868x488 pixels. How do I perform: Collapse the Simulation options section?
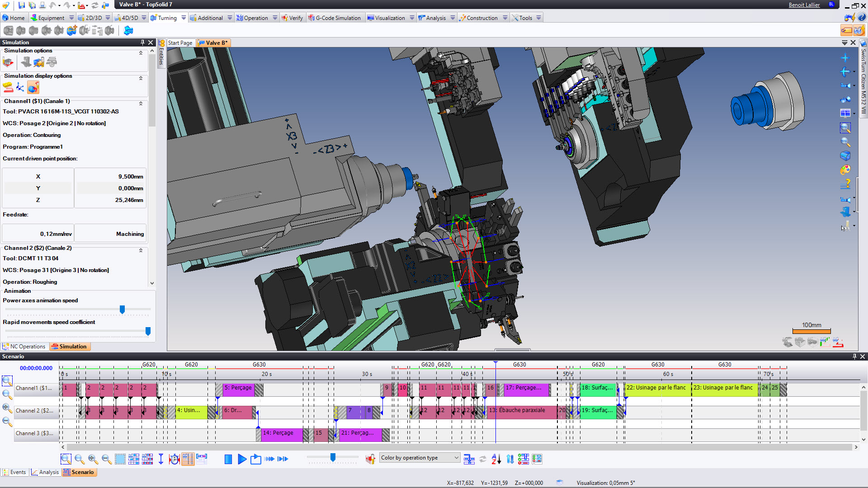pyautogui.click(x=141, y=53)
